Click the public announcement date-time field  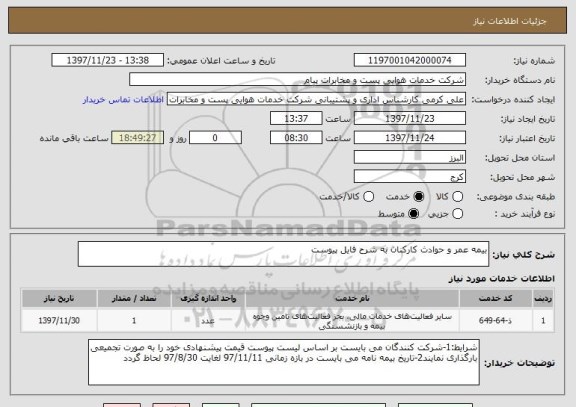click(x=108, y=60)
